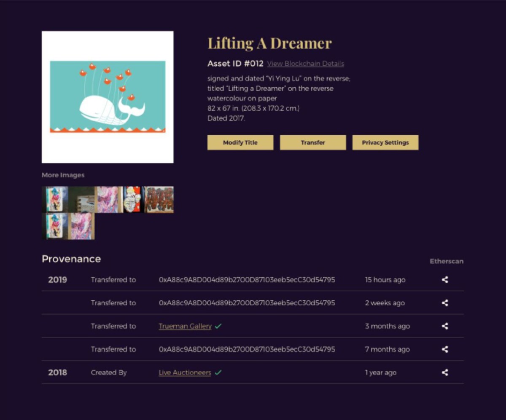
Task: Open the main whale artwork image
Action: [108, 97]
